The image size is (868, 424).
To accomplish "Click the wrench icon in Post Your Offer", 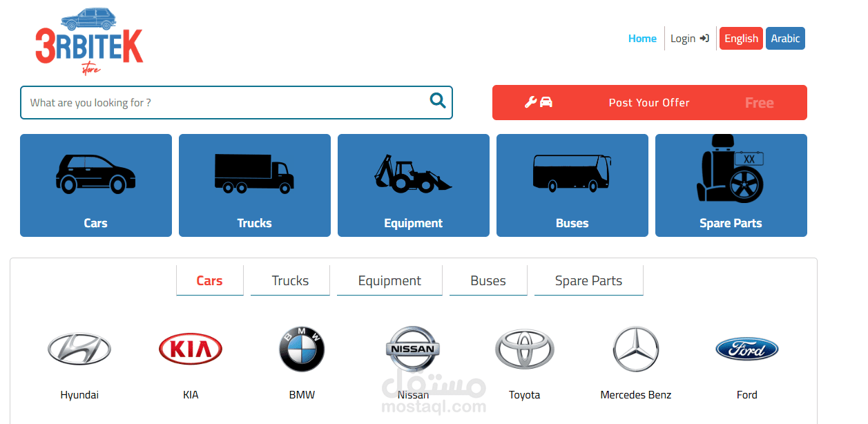I will (530, 102).
